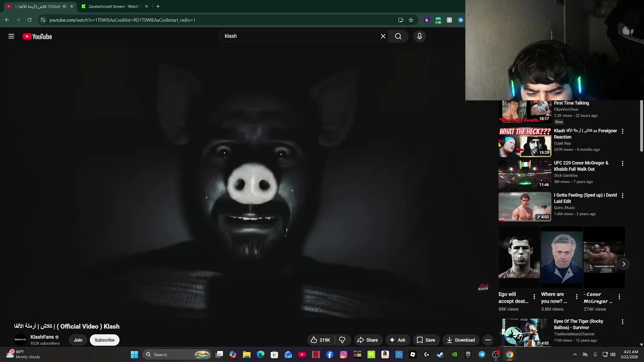Open Klash Foreigner Reaction thumbnail

click(x=525, y=142)
